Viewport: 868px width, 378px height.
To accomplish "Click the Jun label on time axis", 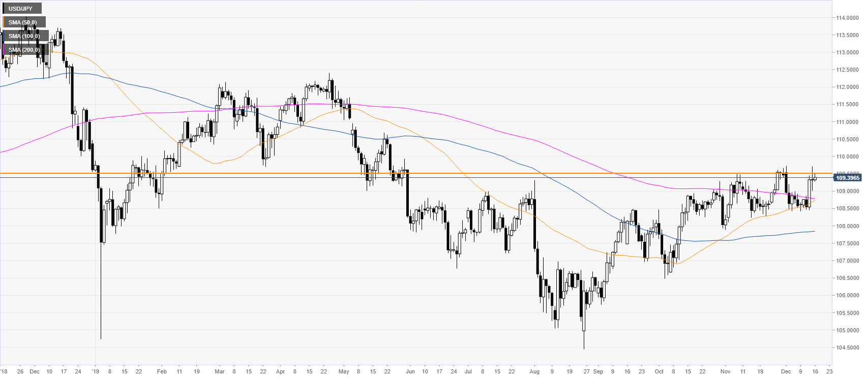I will [410, 371].
